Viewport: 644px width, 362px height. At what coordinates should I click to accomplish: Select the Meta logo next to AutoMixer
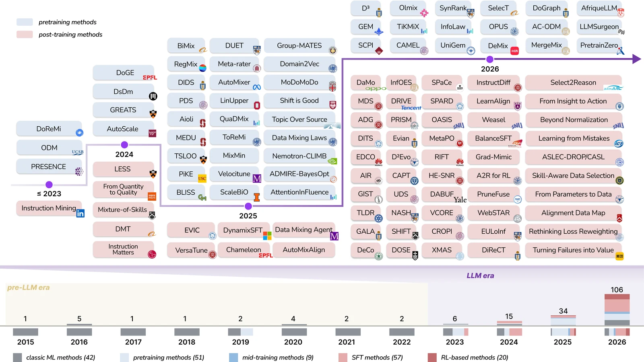point(257,87)
